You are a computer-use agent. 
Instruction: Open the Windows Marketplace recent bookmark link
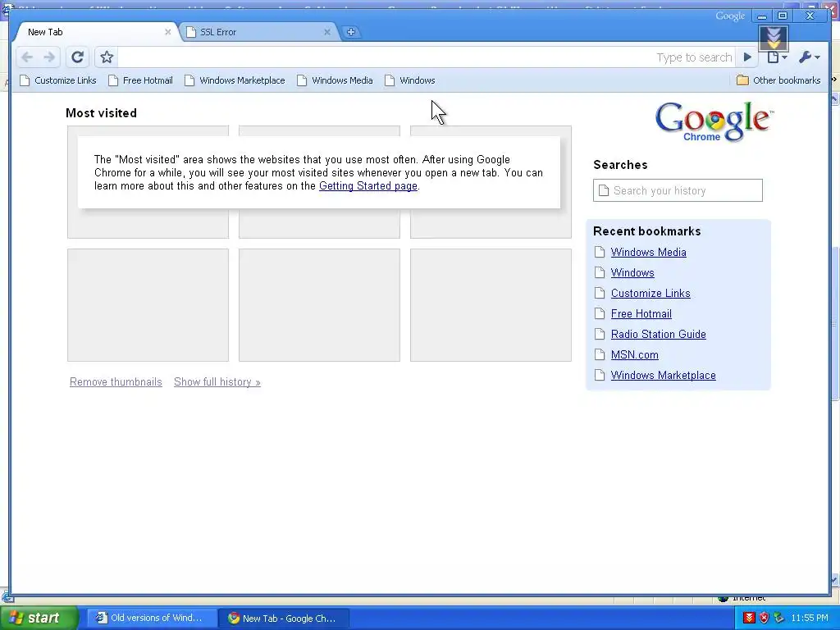coord(663,376)
